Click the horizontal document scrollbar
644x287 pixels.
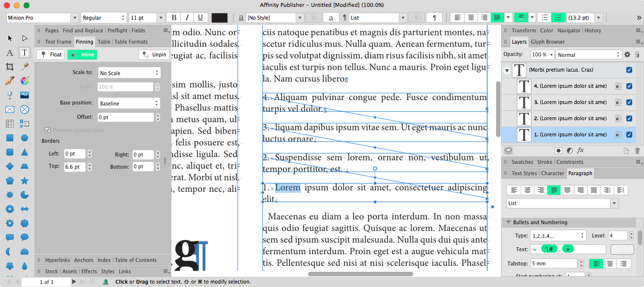coord(360,274)
